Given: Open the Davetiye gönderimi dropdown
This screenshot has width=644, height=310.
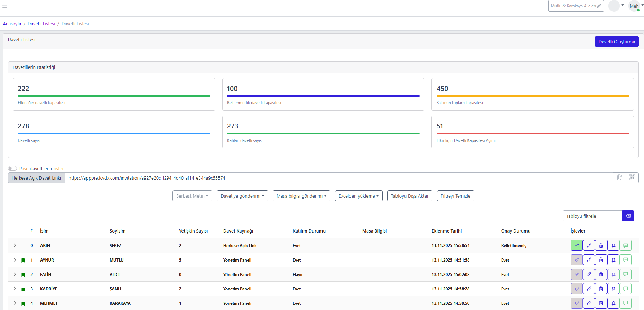Looking at the screenshot, I should click(x=242, y=196).
